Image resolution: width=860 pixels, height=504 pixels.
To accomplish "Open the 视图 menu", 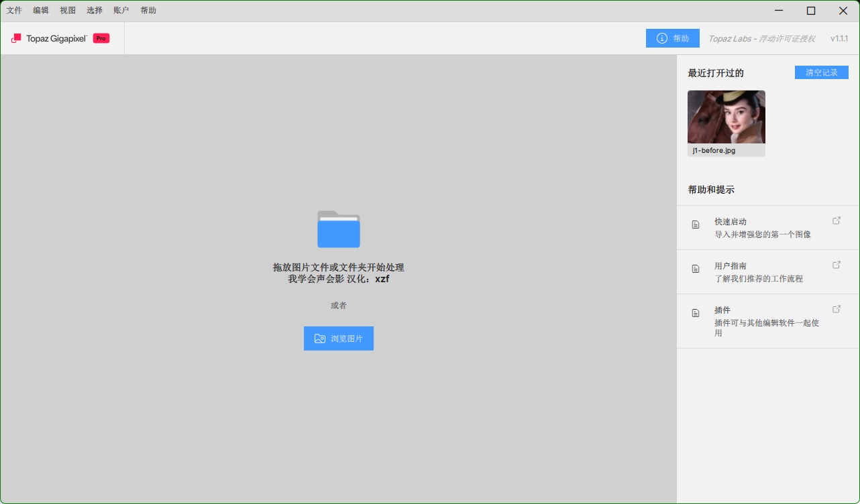I will [68, 11].
